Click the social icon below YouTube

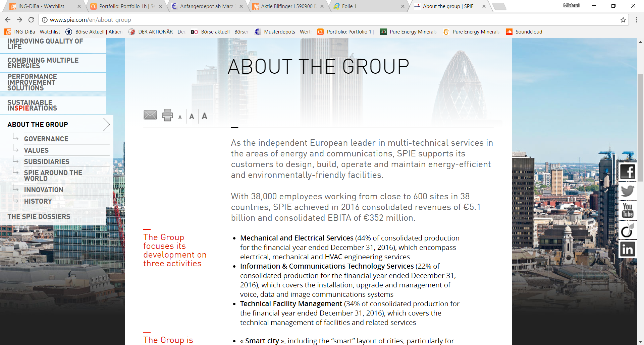628,230
